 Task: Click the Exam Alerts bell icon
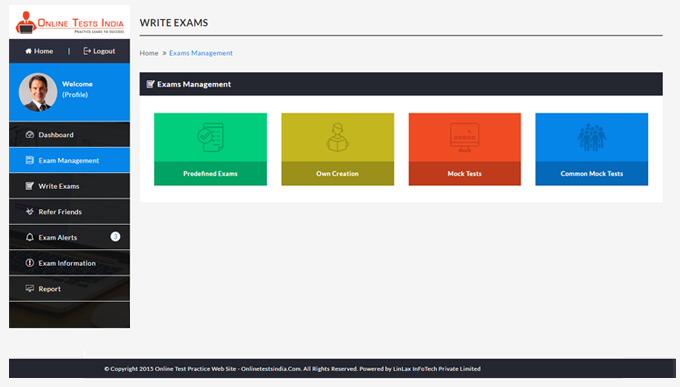point(29,237)
